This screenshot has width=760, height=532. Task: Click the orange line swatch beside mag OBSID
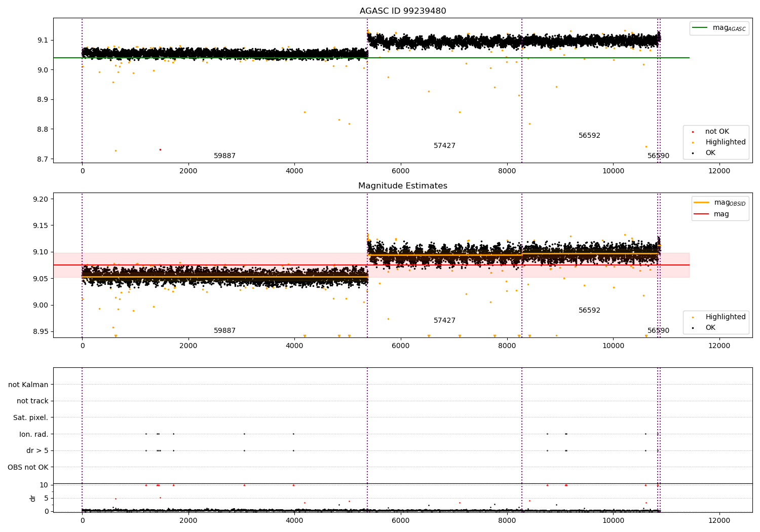coord(702,203)
